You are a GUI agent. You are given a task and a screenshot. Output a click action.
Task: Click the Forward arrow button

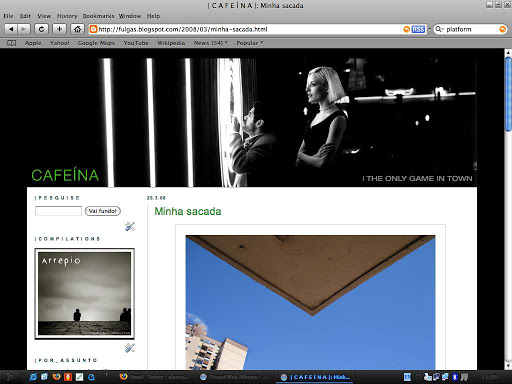coord(24,29)
